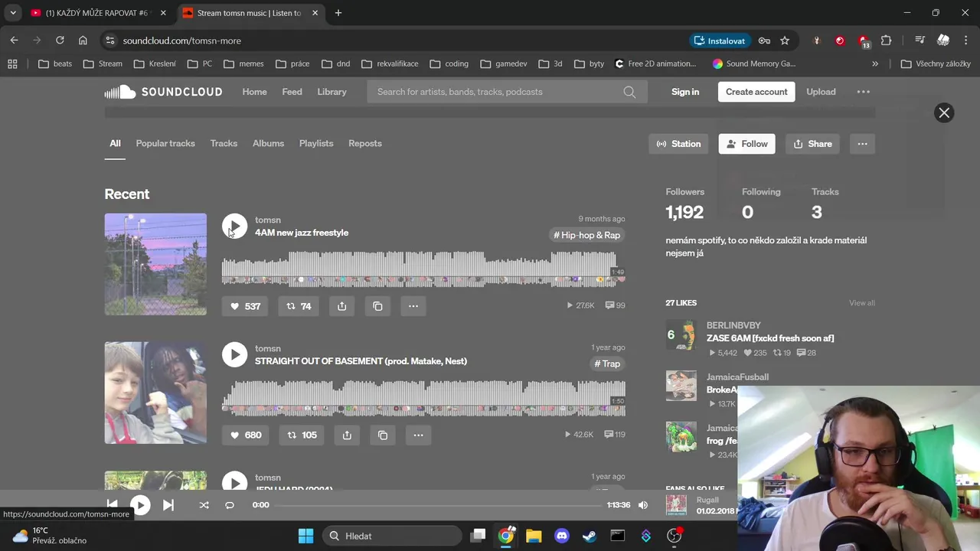Click the search magnifier icon in SoundCloud

(x=629, y=92)
